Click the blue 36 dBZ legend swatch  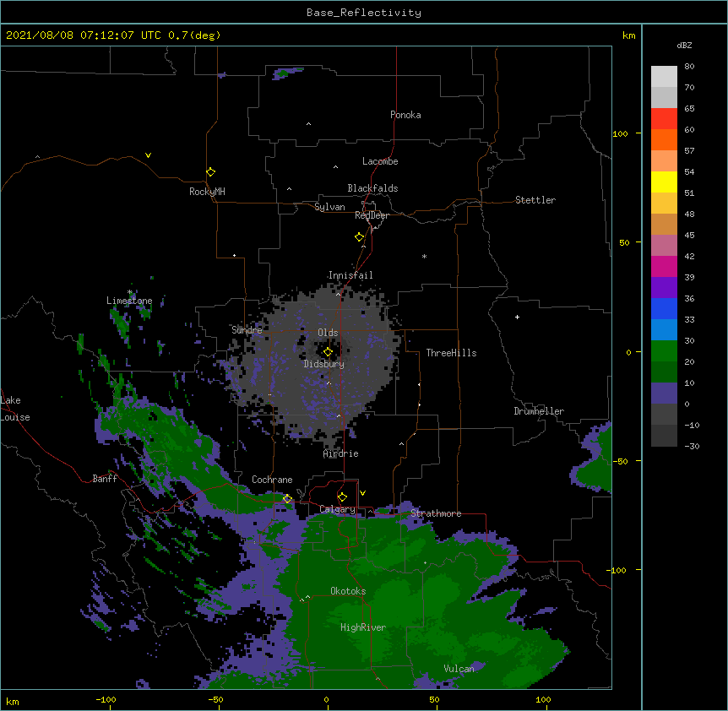[664, 308]
